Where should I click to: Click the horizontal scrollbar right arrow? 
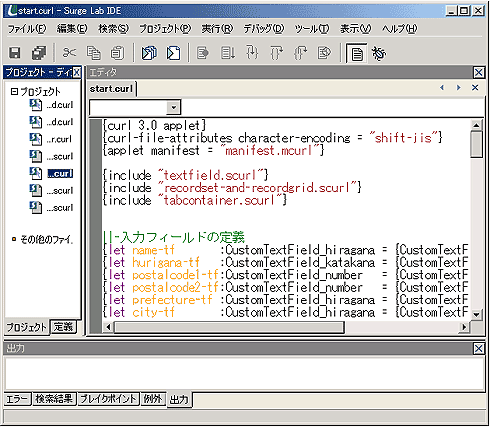(464, 327)
